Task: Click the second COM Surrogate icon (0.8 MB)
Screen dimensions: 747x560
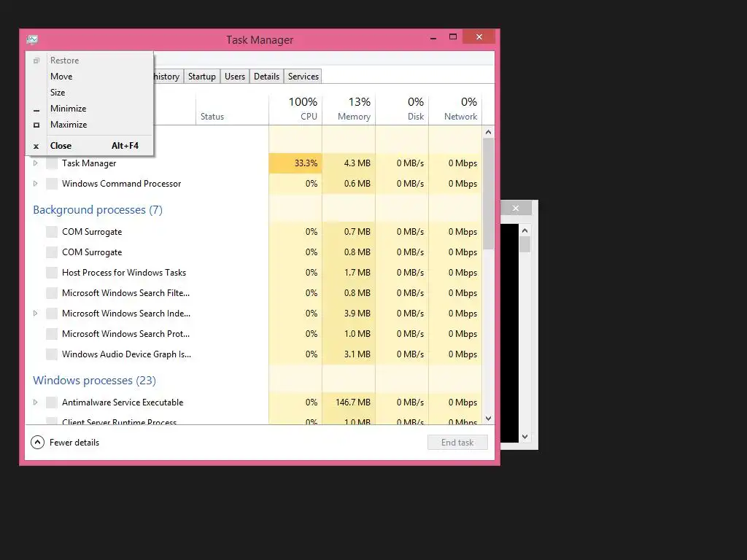Action: click(x=52, y=252)
